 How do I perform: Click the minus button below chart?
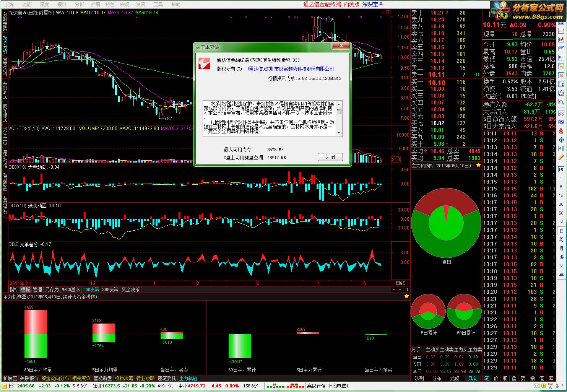click(x=400, y=290)
